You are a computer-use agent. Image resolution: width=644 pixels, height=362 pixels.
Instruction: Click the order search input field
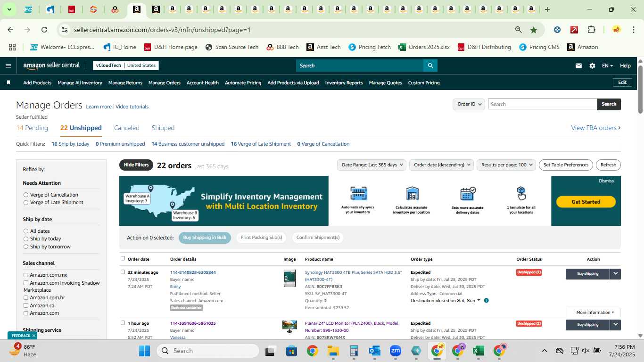coord(542,104)
